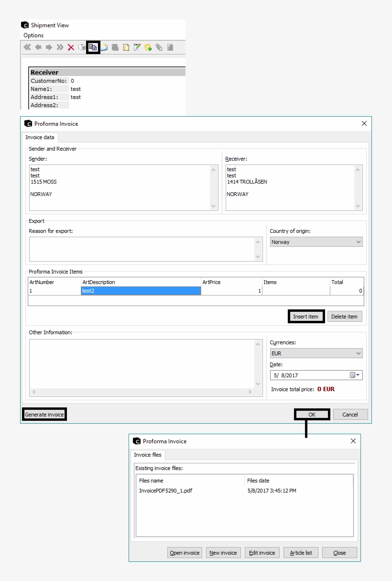Click the add note icon with green plus
This screenshot has width=392, height=581.
tap(148, 47)
